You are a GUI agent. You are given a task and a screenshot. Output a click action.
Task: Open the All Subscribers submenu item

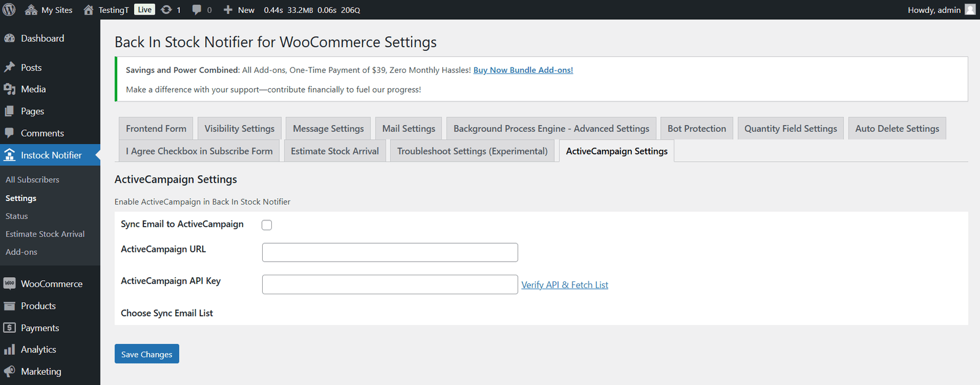32,180
